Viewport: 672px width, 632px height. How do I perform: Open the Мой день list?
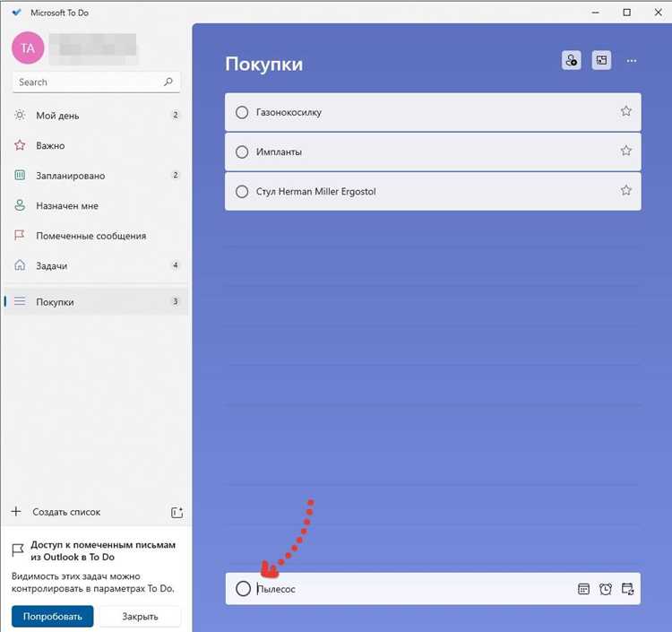(97, 116)
